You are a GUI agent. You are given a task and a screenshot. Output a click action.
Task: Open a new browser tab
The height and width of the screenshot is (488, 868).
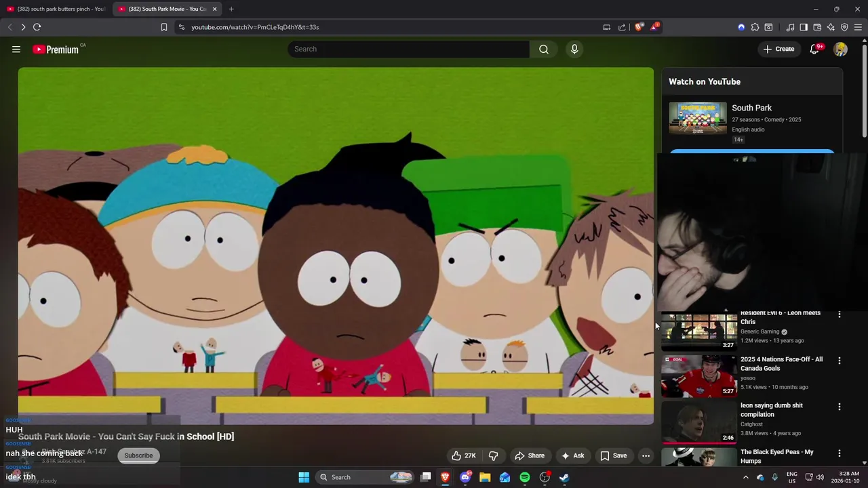click(x=231, y=9)
